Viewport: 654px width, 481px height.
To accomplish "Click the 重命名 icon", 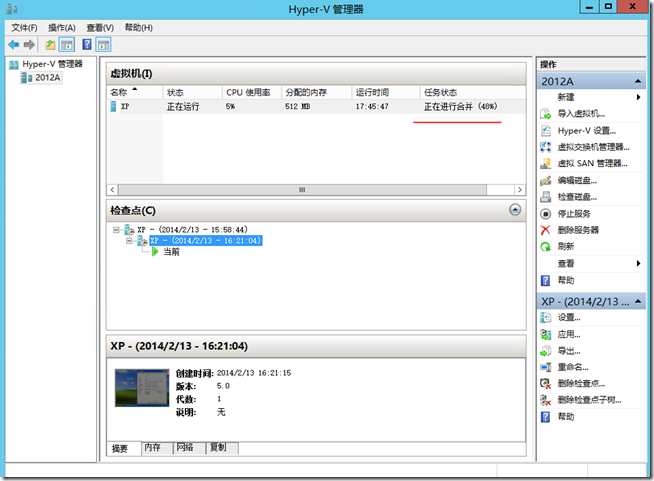I will [x=546, y=367].
